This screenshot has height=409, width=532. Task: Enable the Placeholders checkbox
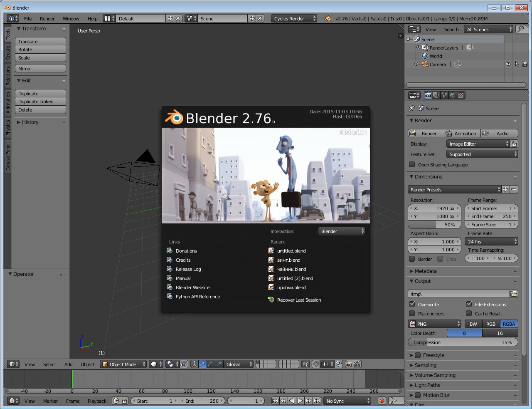(x=412, y=313)
